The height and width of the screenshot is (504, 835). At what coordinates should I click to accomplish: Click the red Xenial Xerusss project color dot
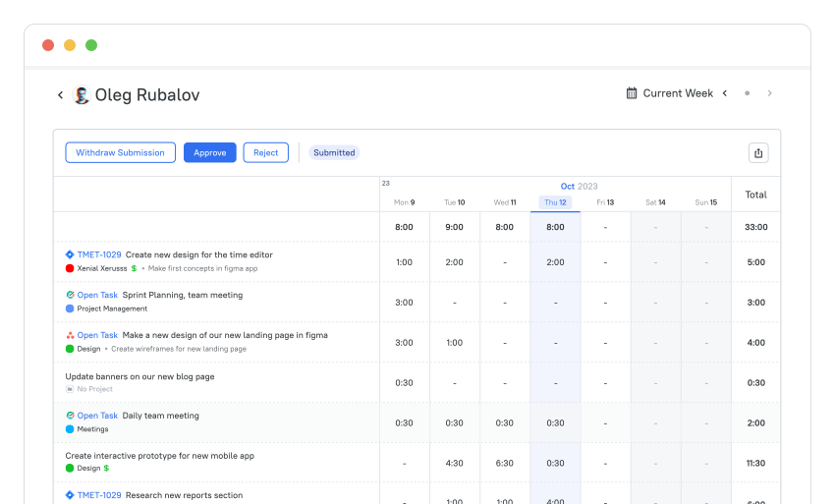[x=70, y=268]
